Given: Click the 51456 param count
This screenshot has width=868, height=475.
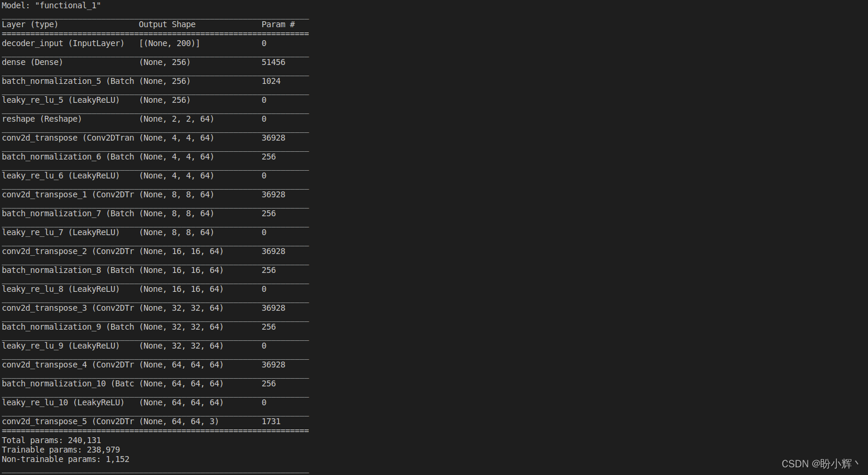Looking at the screenshot, I should click(x=273, y=63).
